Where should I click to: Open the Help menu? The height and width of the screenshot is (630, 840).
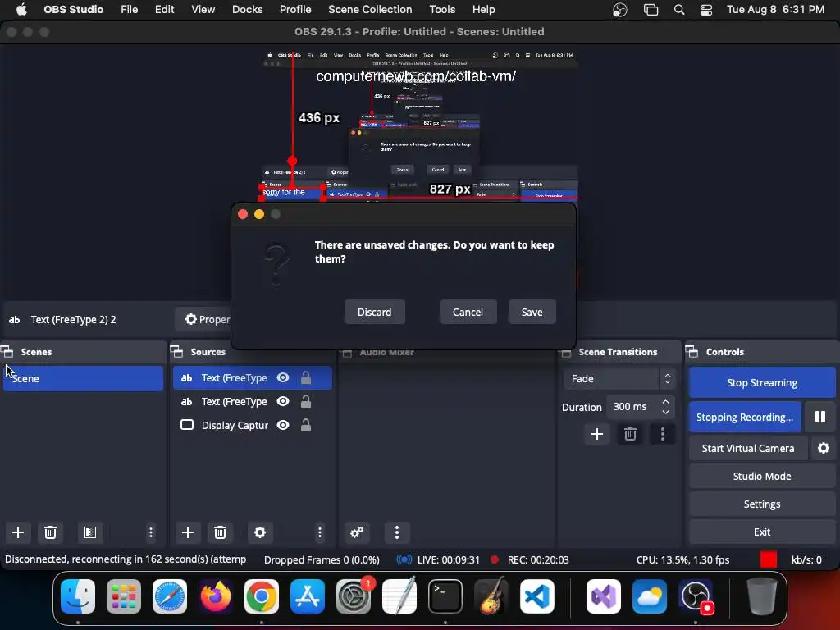[x=483, y=10]
